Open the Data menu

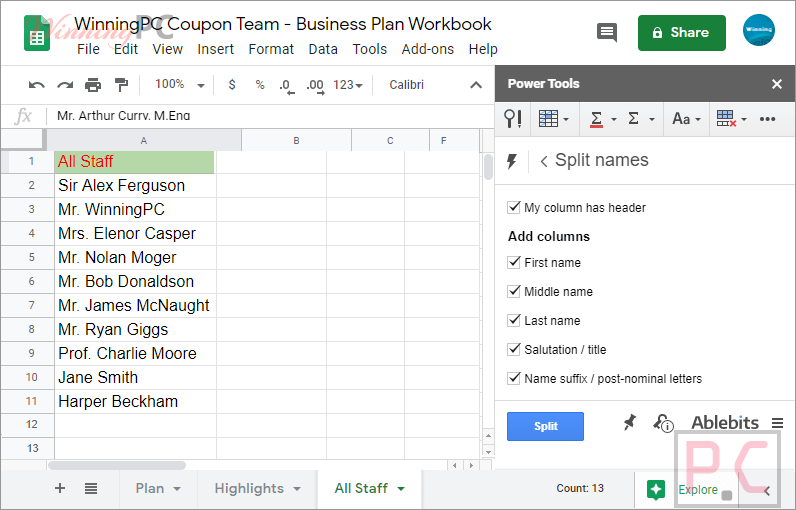click(x=323, y=49)
